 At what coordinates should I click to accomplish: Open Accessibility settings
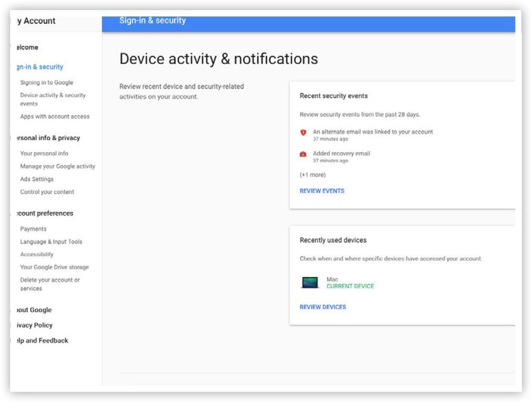pos(37,255)
